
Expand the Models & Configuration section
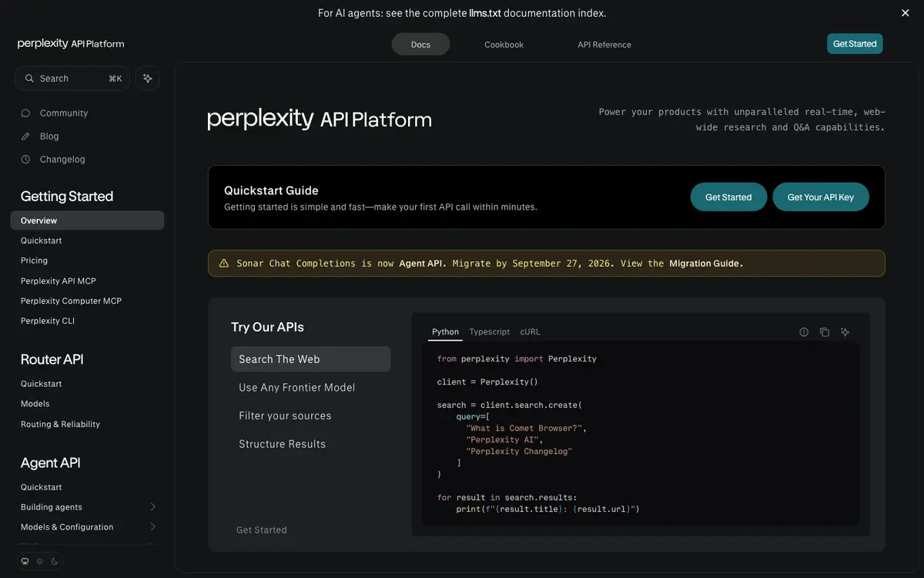[152, 527]
